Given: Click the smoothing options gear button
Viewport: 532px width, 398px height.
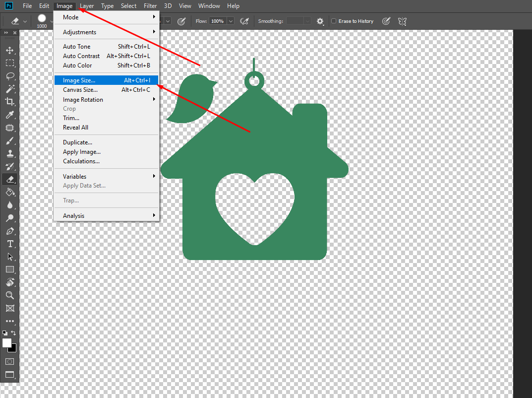Looking at the screenshot, I should [x=320, y=21].
